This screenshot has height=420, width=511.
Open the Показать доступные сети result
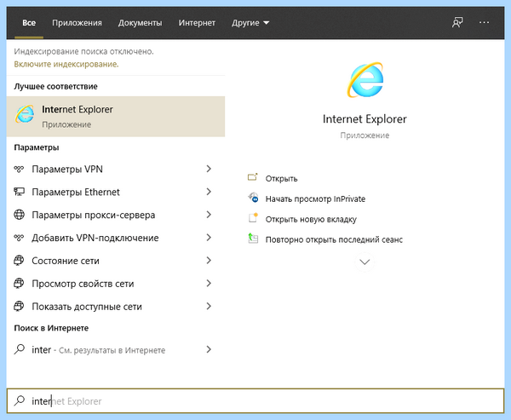(116, 306)
